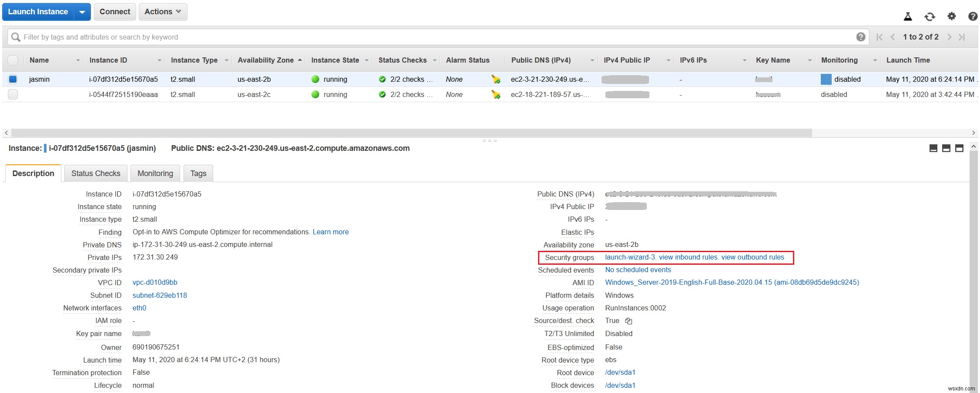Viewport: 980px width, 393px height.
Task: Sort by the Availability Zone column header
Action: point(266,60)
